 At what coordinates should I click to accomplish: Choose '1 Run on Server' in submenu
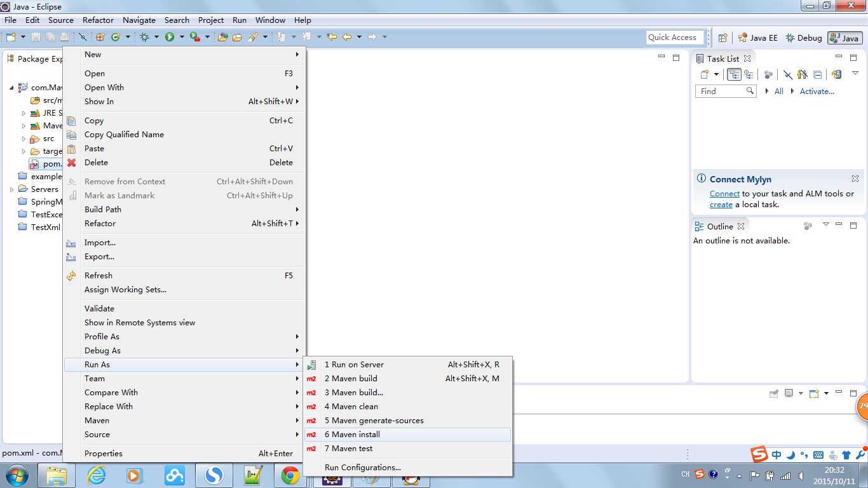coord(407,365)
